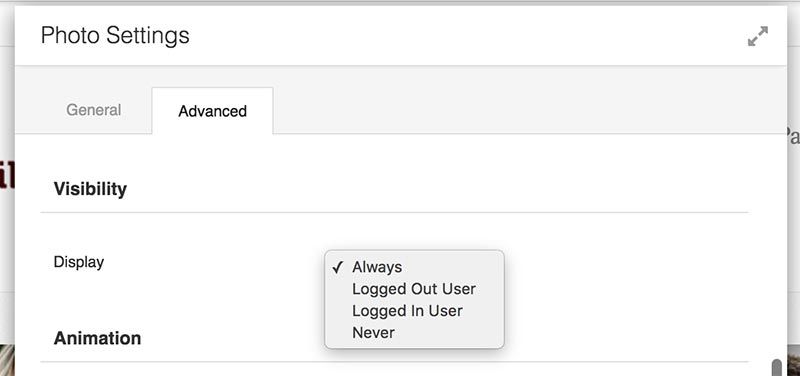Click the Visibility section heading
This screenshot has width=800, height=376.
90,189
